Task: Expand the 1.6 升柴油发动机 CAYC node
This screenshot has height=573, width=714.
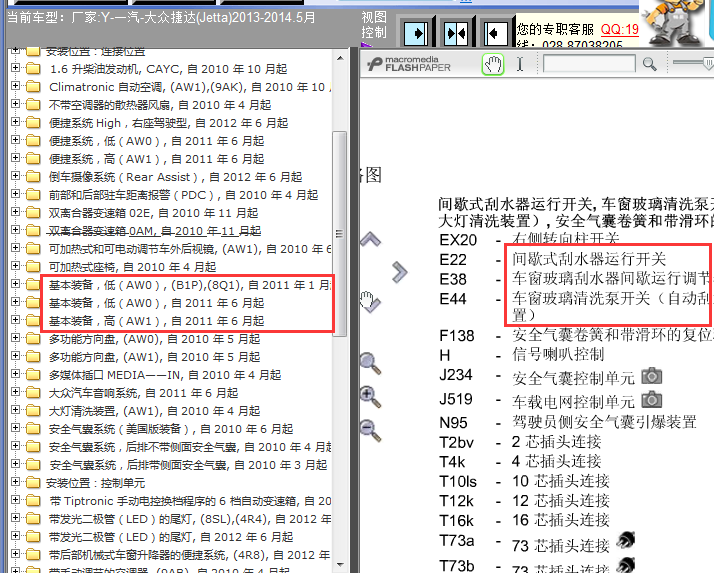Action: 15,68
